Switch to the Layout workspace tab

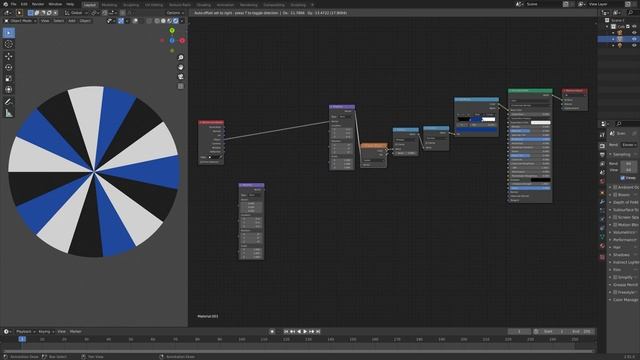coord(89,5)
